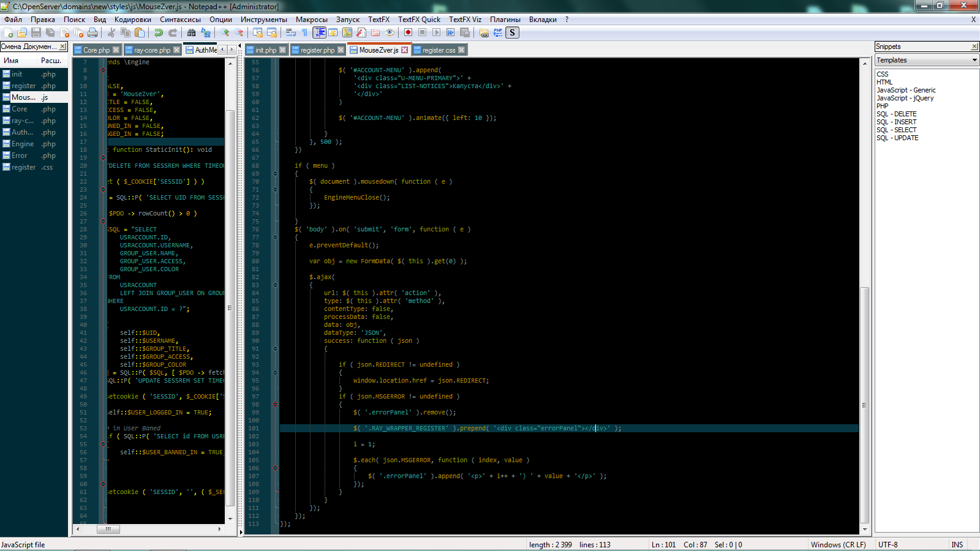Switch to the register.php tab
This screenshot has width=980, height=551.
tap(317, 50)
